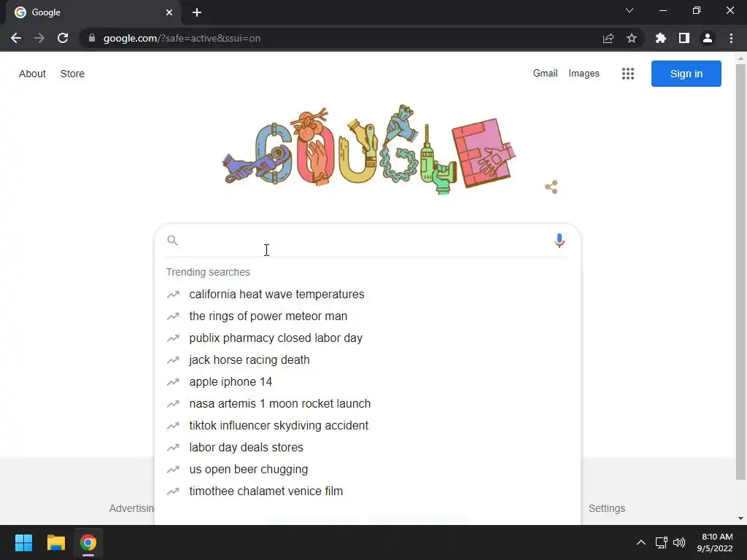Click the page vertical scrollbar thumb
Screen dimensions: 747x560
click(740, 271)
